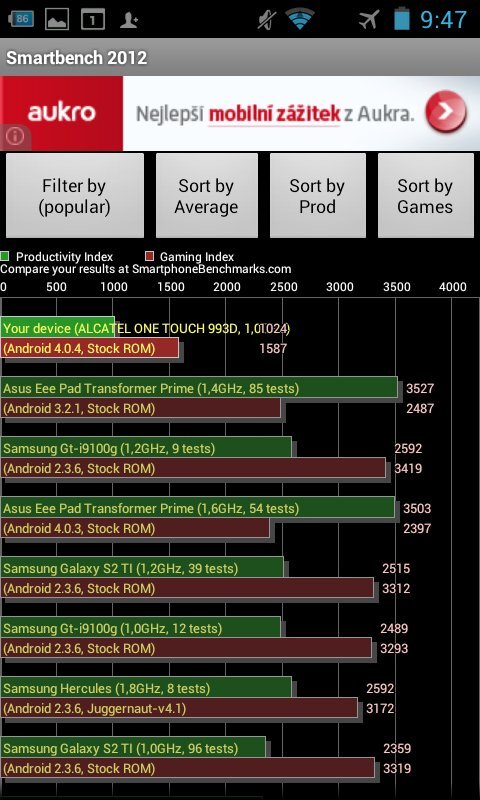This screenshot has width=480, height=800.
Task: Select the Juggernaut-v4.1 gaming bar
Action: pos(179,709)
